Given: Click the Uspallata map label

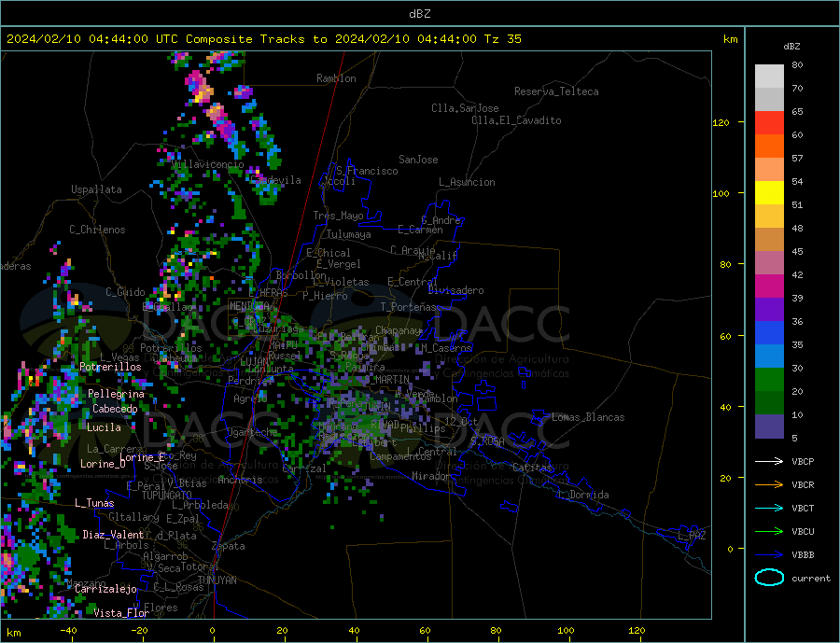Looking at the screenshot, I should [96, 189].
